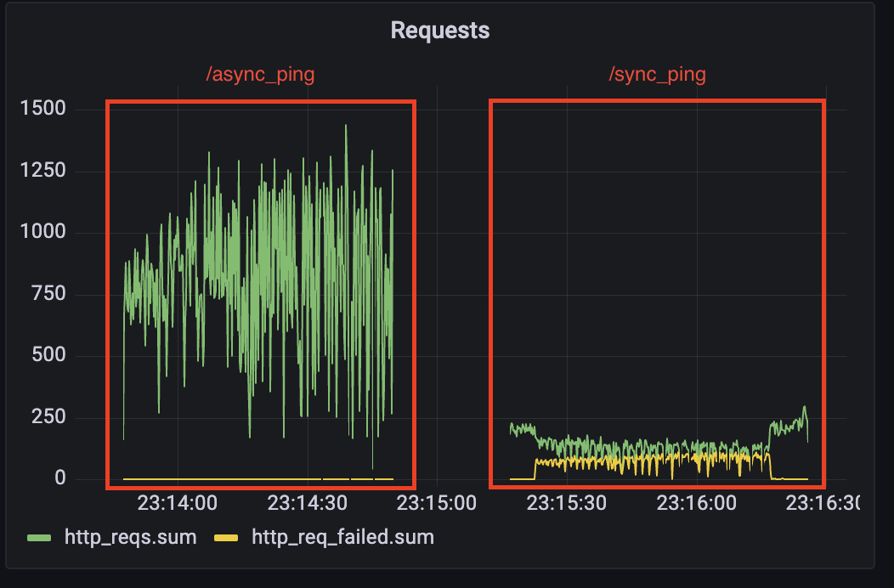Screen dimensions: 894x588
Task: Click the 23:15:30 x-axis time label
Action: [566, 503]
